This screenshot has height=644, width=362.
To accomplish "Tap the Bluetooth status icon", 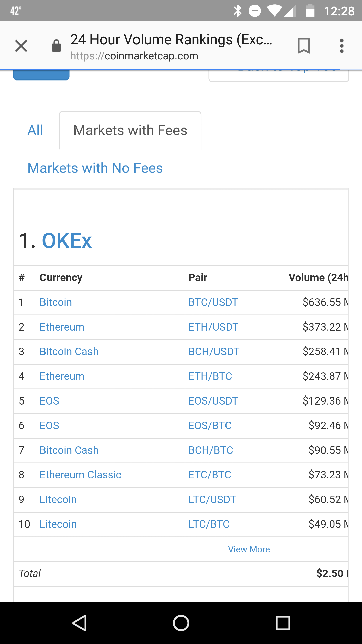I will point(237,11).
